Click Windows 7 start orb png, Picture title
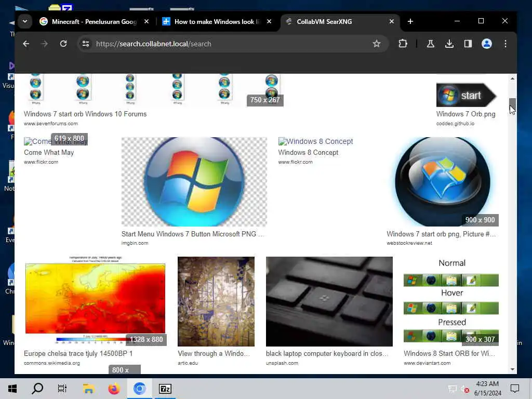 [441, 234]
